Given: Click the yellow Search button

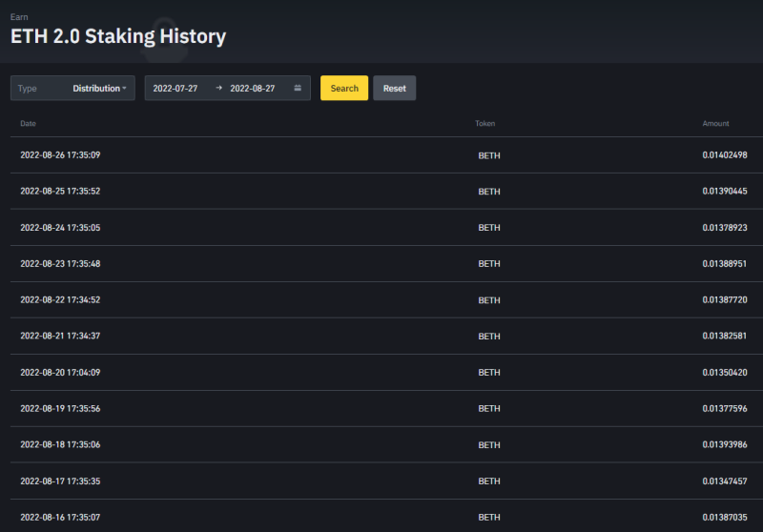Looking at the screenshot, I should point(344,88).
